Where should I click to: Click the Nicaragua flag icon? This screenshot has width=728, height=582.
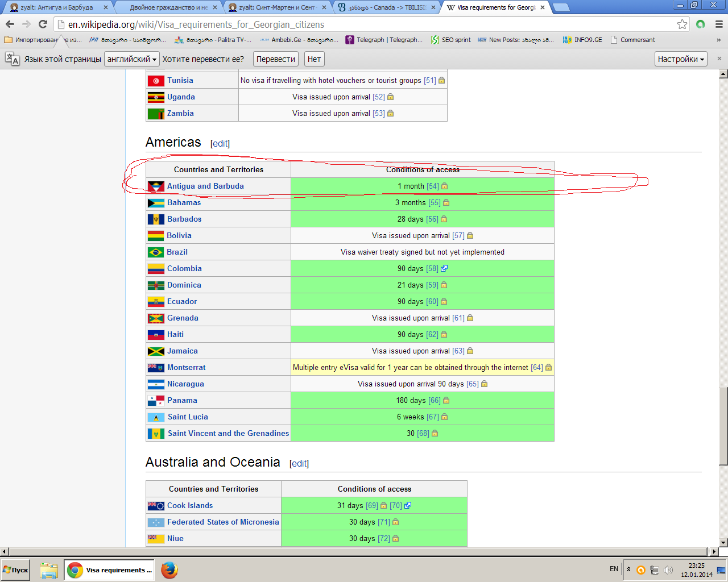[x=156, y=384]
